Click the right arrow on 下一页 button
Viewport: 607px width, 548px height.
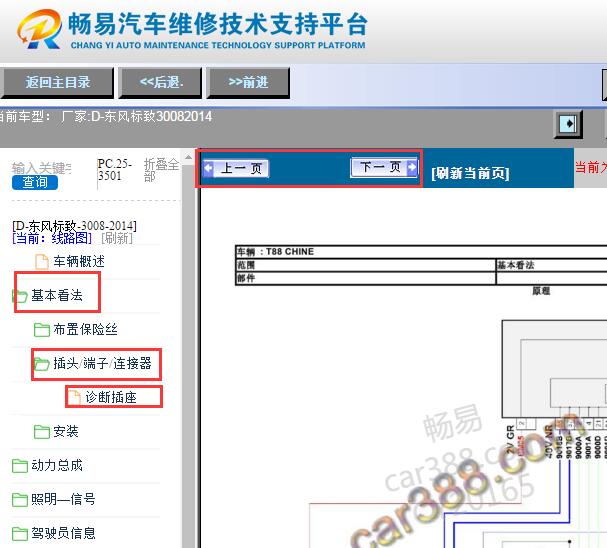coord(412,167)
